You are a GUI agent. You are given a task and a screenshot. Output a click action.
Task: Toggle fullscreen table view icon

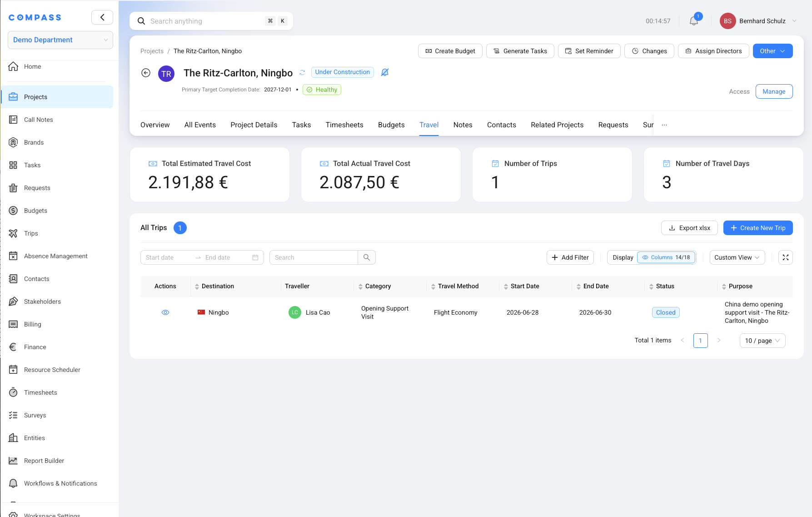point(786,257)
